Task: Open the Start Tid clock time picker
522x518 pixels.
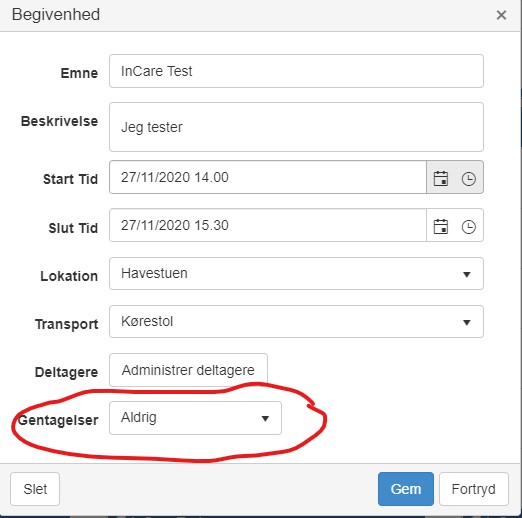Action: point(468,179)
